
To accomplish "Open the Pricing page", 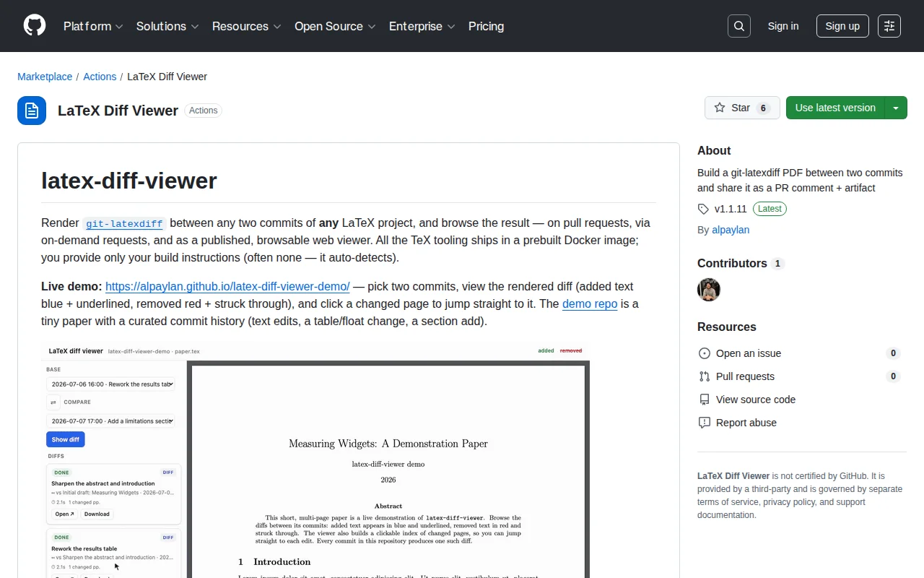I will 487,26.
